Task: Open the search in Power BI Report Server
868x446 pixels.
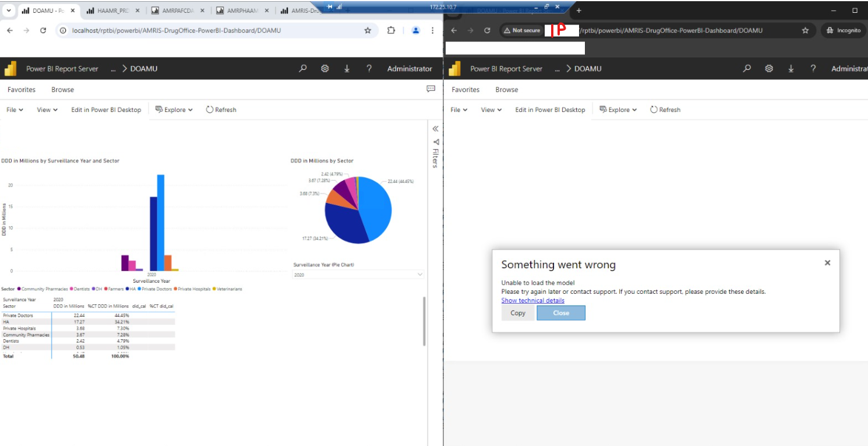Action: tap(302, 68)
